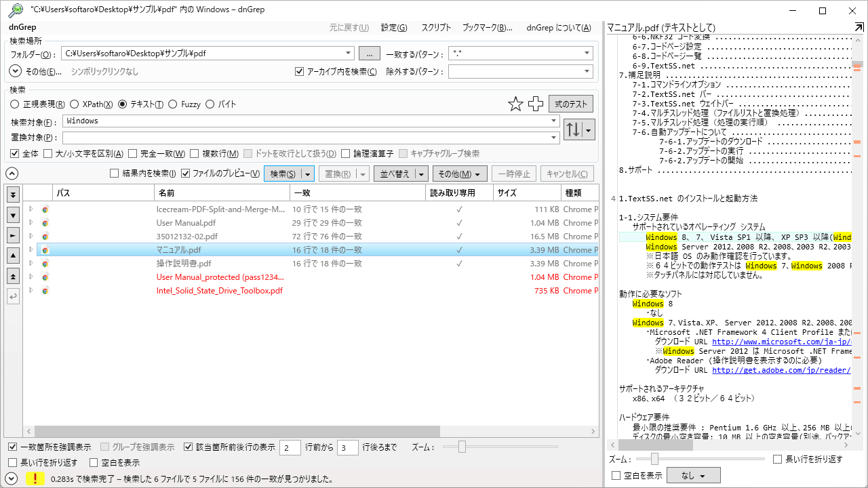Click the dnGrep magnifier app icon
This screenshot has height=488, width=868.
[x=16, y=10]
